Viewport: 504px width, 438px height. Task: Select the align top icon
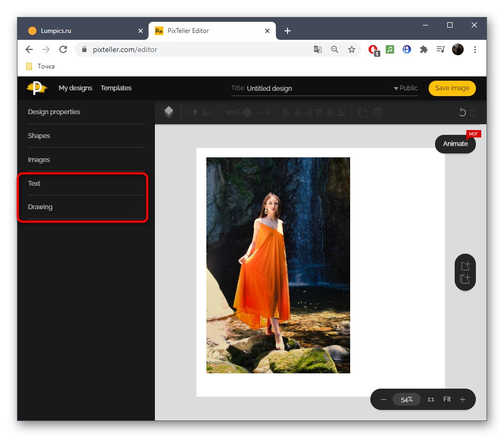point(319,112)
